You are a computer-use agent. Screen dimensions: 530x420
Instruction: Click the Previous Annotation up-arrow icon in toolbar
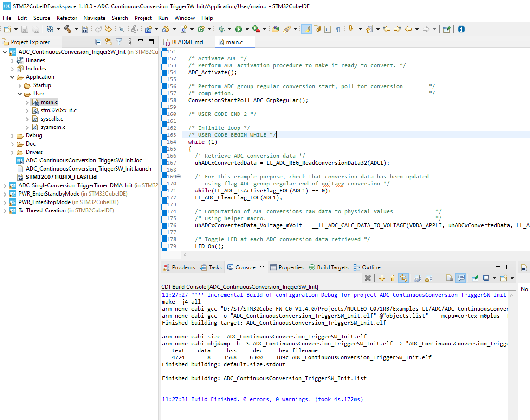tap(369, 29)
